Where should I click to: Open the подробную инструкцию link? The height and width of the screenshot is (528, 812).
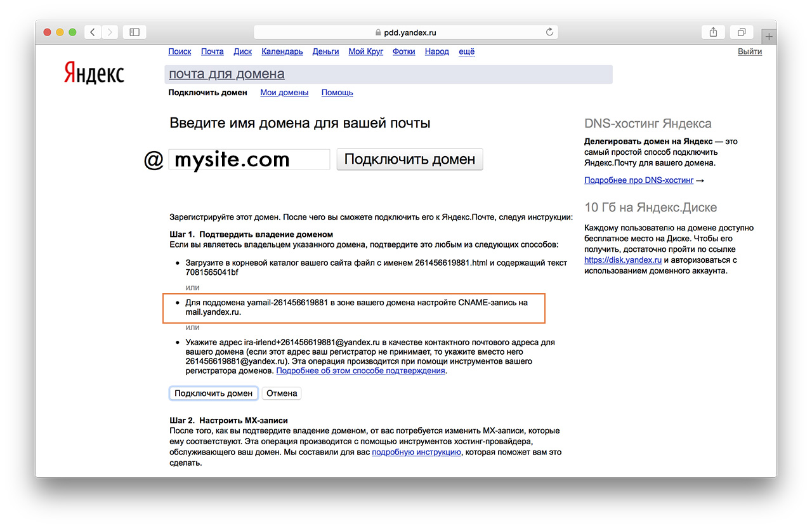416,452
